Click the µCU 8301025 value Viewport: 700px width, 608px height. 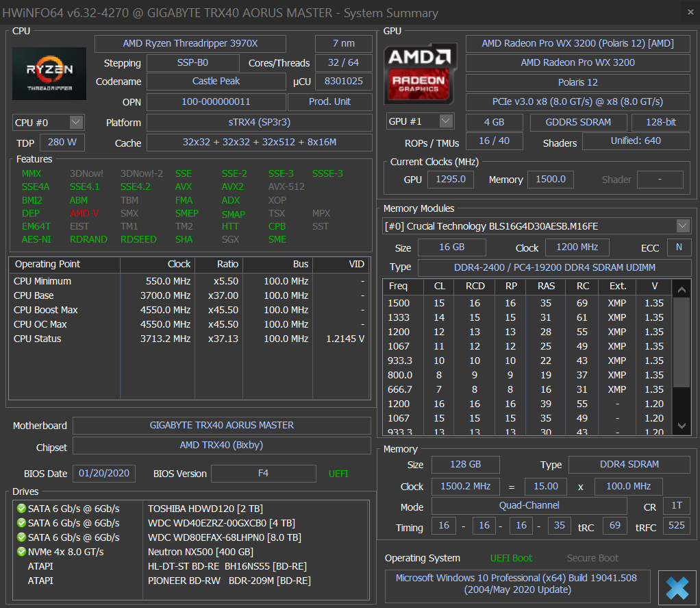point(343,82)
